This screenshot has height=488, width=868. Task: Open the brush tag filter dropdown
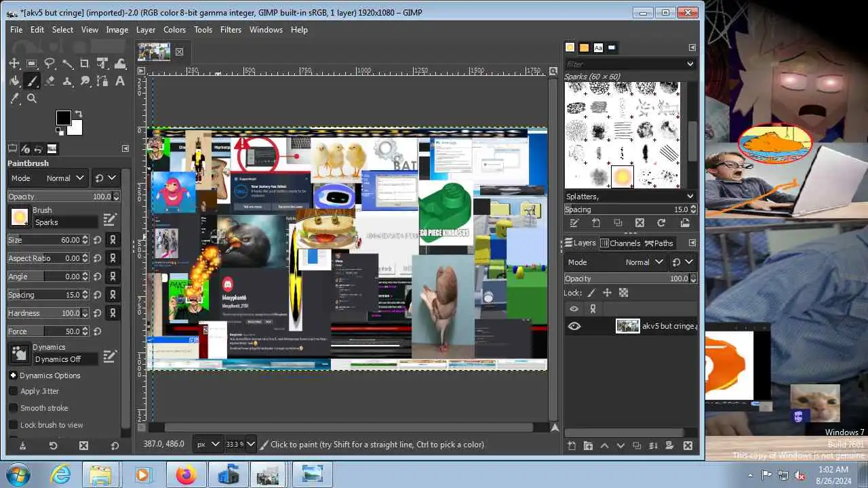coord(690,64)
